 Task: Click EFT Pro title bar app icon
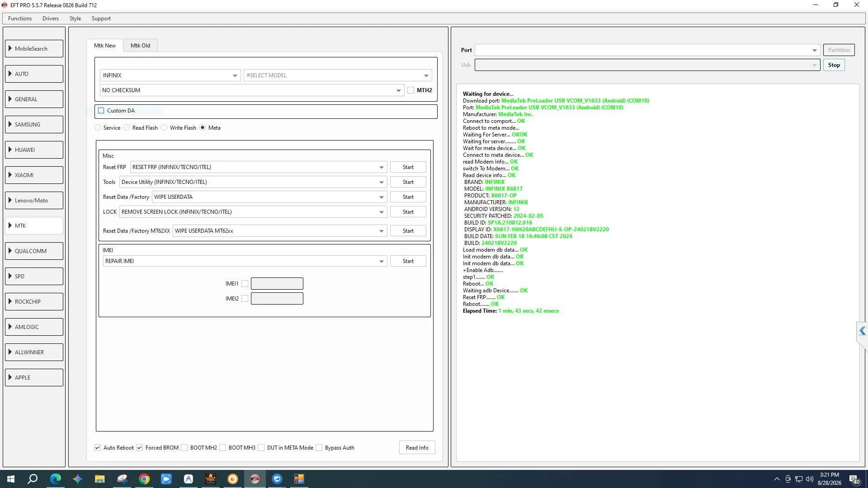(5, 5)
